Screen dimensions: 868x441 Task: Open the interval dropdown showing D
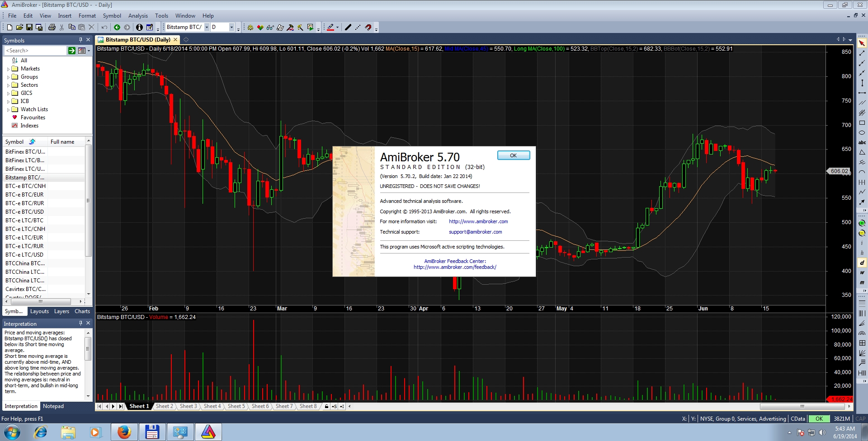point(231,27)
